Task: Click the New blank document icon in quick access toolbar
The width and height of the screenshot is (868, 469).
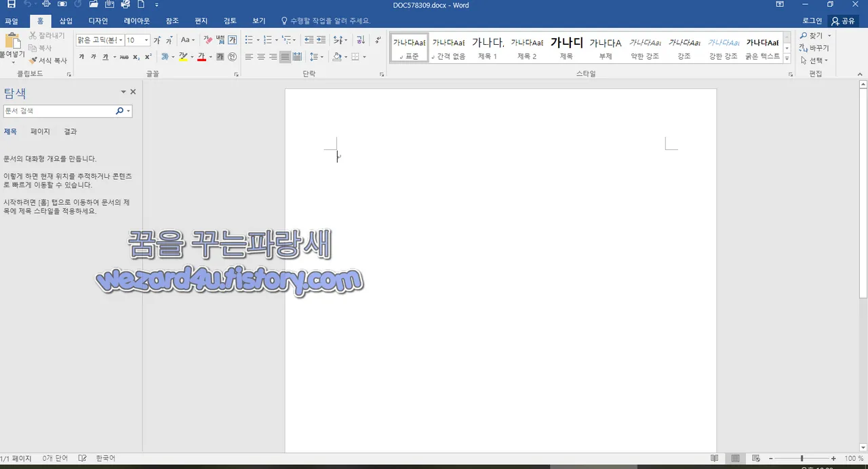Action: pyautogui.click(x=141, y=5)
